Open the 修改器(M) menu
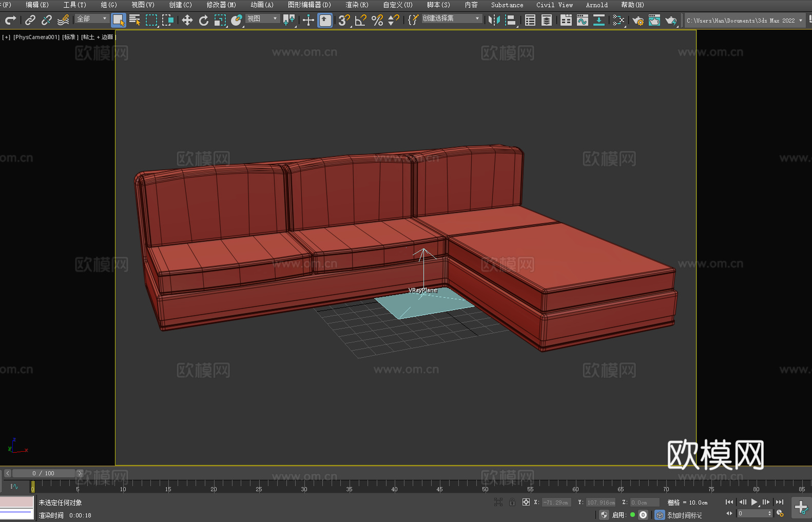Viewport: 812px width, 522px height. tap(221, 5)
